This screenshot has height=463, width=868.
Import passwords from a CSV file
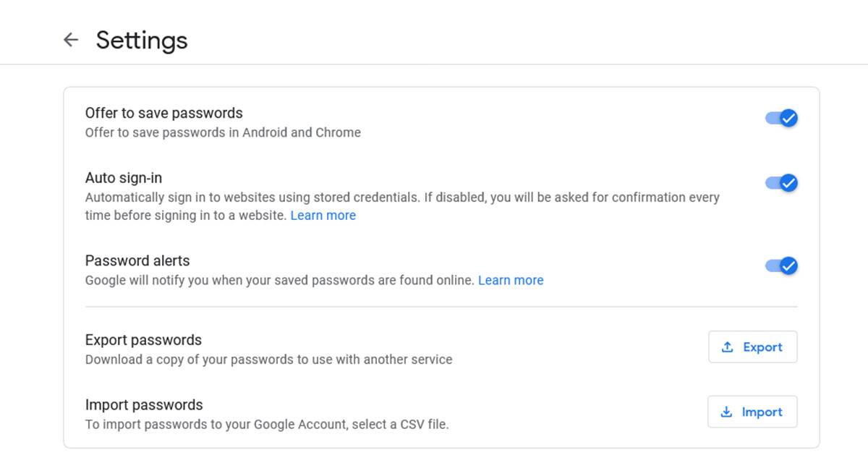pyautogui.click(x=752, y=412)
